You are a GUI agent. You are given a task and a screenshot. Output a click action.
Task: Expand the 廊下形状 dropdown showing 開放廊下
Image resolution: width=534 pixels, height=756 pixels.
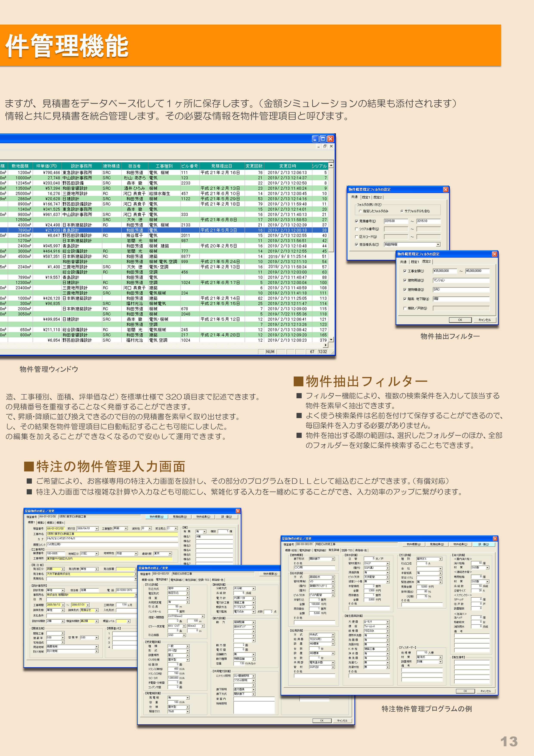[x=333, y=559]
